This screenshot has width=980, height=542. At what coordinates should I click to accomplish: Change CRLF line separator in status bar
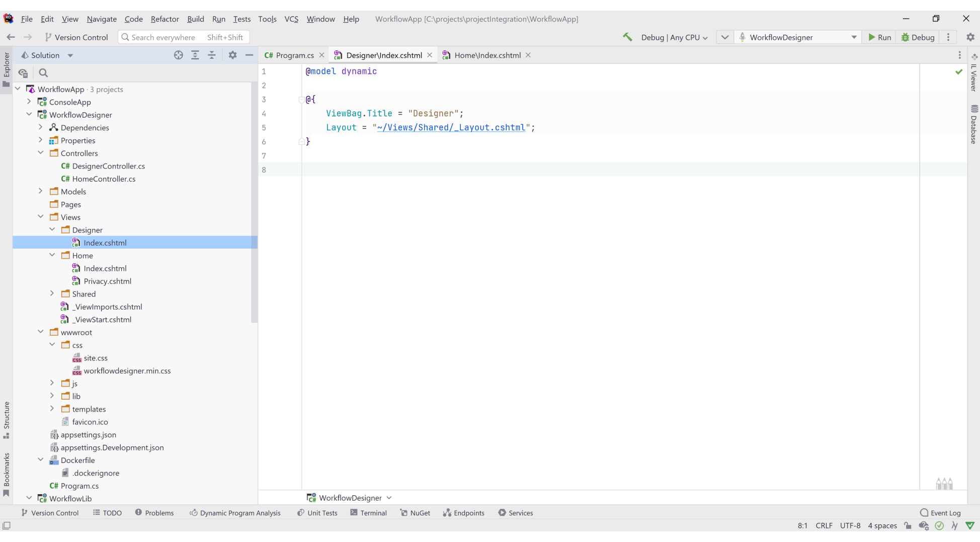(824, 525)
